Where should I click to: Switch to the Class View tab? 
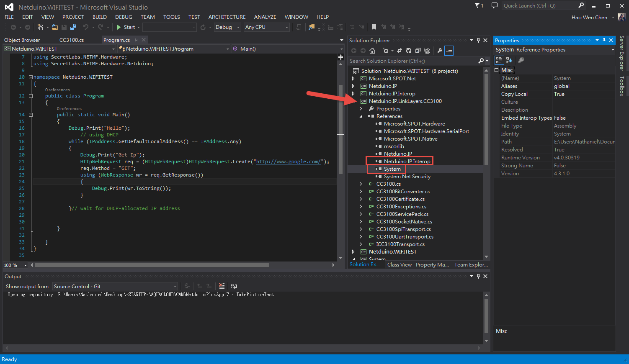tap(400, 265)
